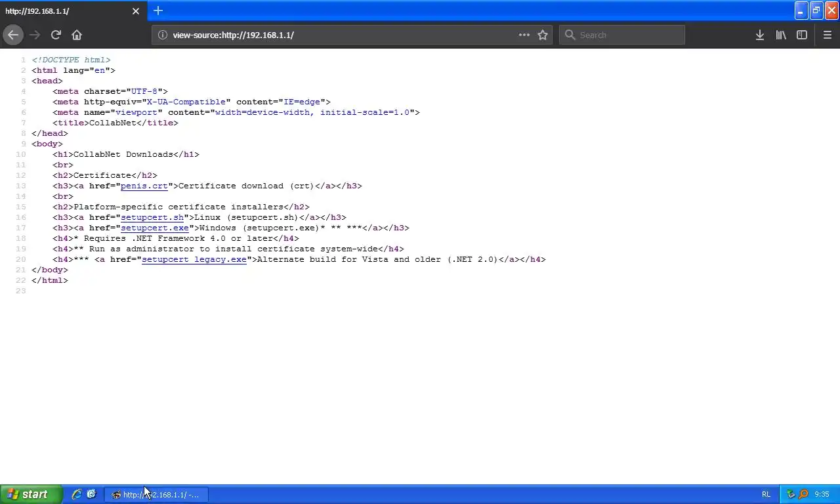Launch Internet Explorer from quick launch

(x=77, y=494)
